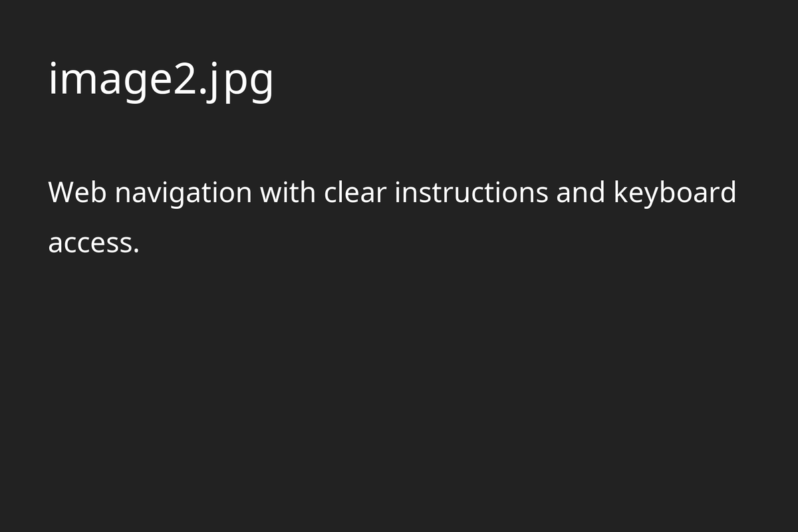Click the digit "2" in the title
The image size is (798, 532).
click(184, 80)
